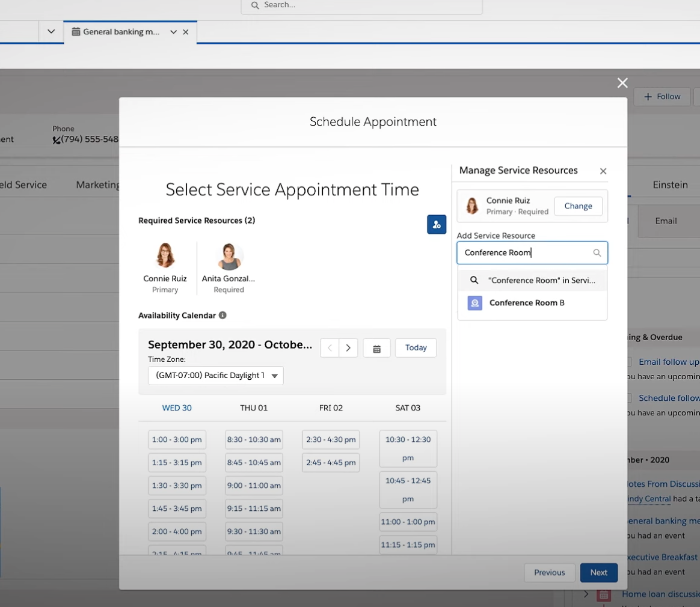700x607 pixels.
Task: Click the manage service resources icon button
Action: click(x=437, y=224)
